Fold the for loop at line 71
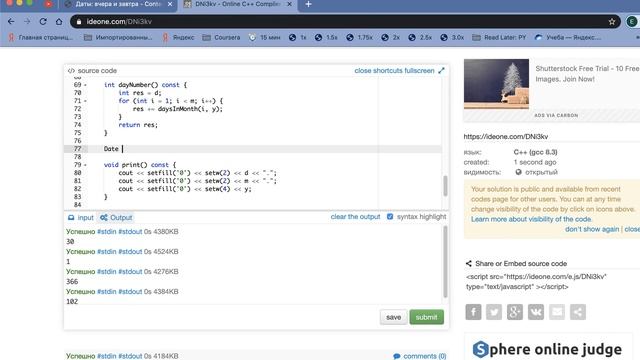640x360 pixels. [85, 101]
